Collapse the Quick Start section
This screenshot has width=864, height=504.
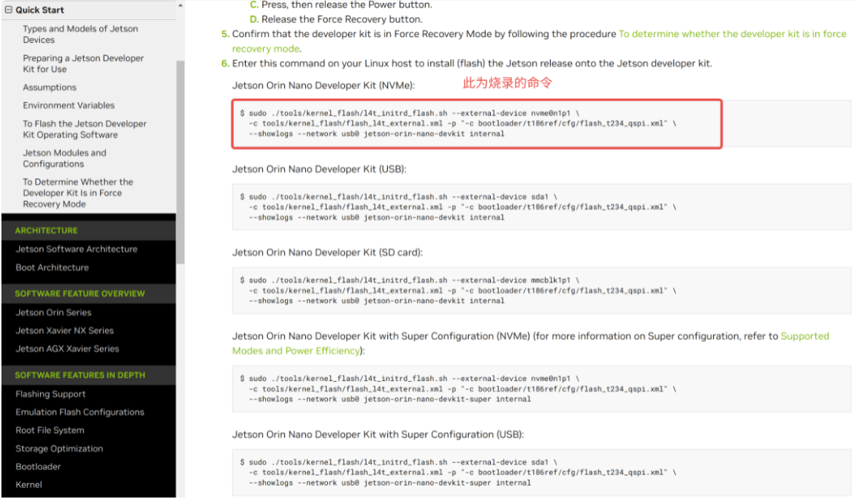click(x=7, y=10)
